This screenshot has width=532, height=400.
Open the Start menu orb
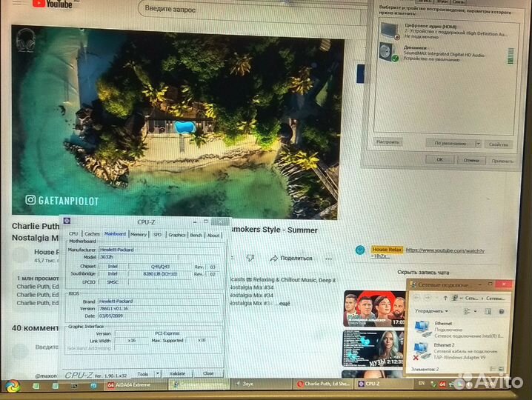pyautogui.click(x=13, y=386)
